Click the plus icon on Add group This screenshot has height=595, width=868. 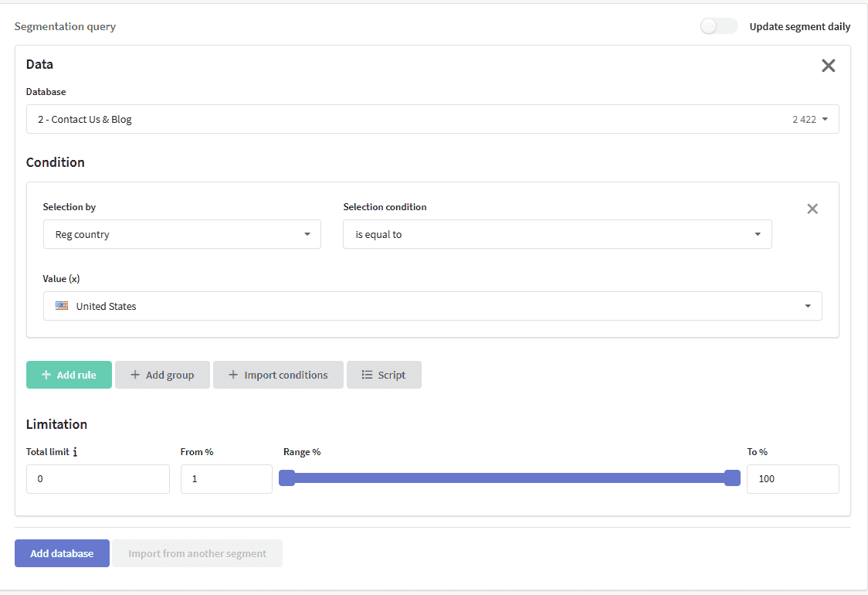(x=135, y=375)
